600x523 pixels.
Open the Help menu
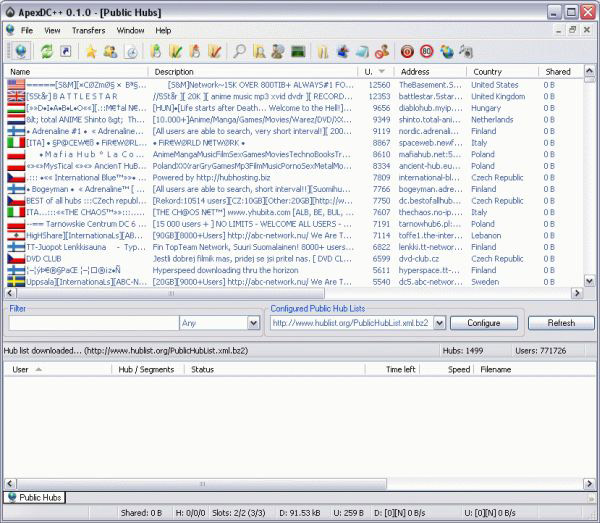[163, 30]
